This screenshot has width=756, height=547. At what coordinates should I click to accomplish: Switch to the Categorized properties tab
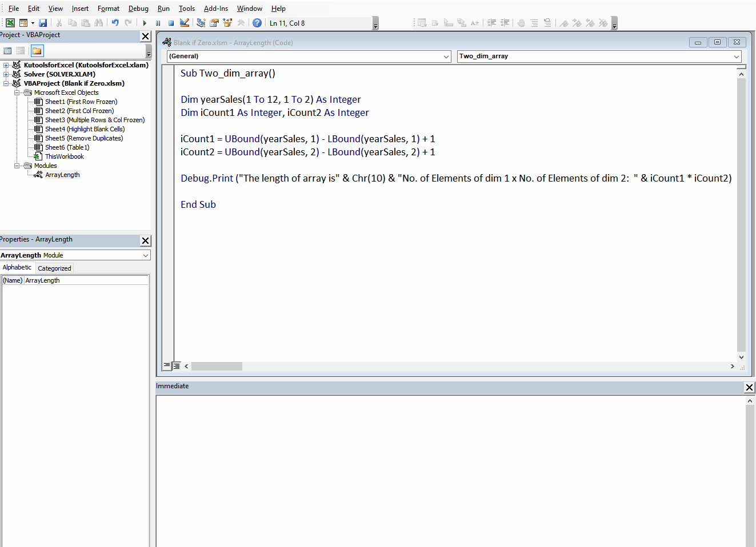pyautogui.click(x=54, y=267)
